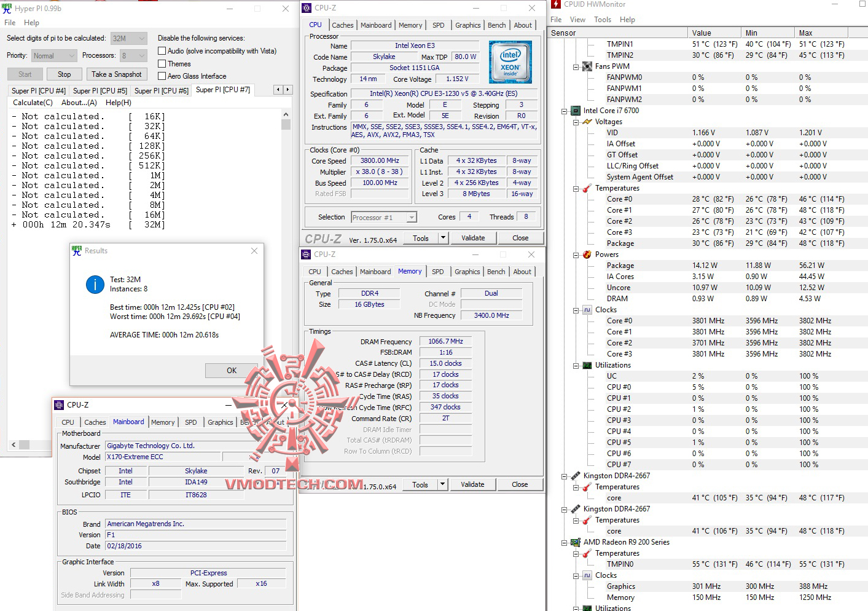Collapse the Intel Core i7 6700 tree node
The width and height of the screenshot is (868, 611).
pyautogui.click(x=564, y=111)
